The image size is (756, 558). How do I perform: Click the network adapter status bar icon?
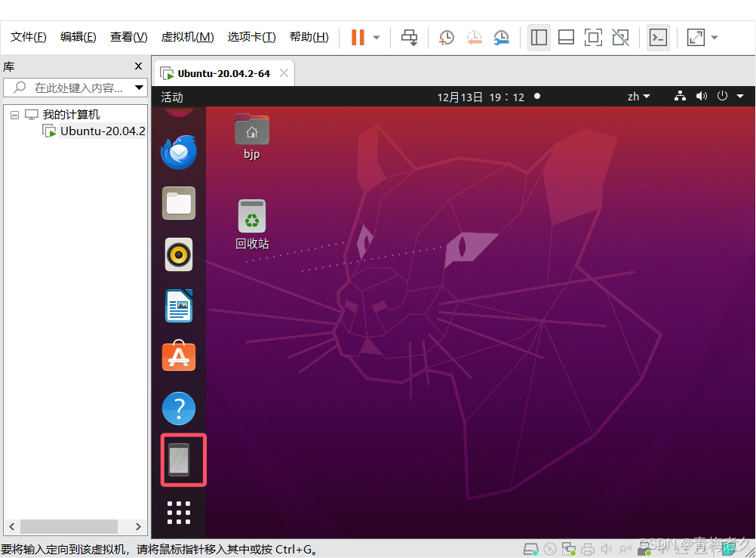tap(569, 549)
